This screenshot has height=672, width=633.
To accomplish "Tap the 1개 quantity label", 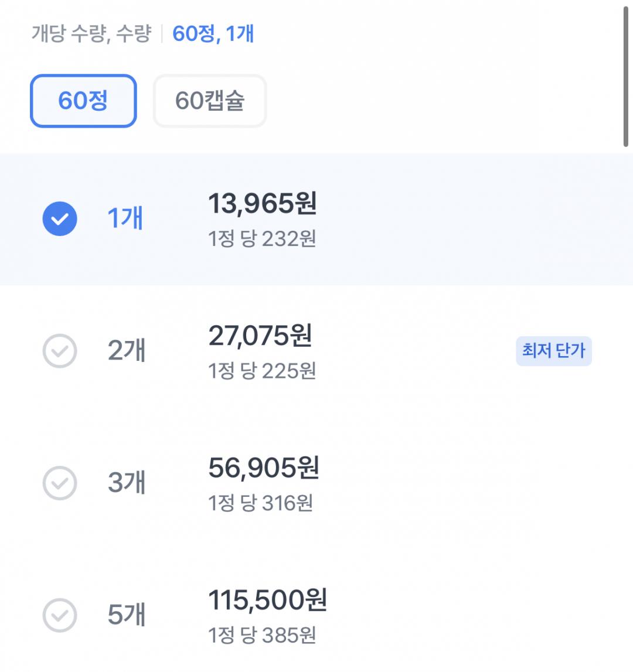I will point(125,219).
